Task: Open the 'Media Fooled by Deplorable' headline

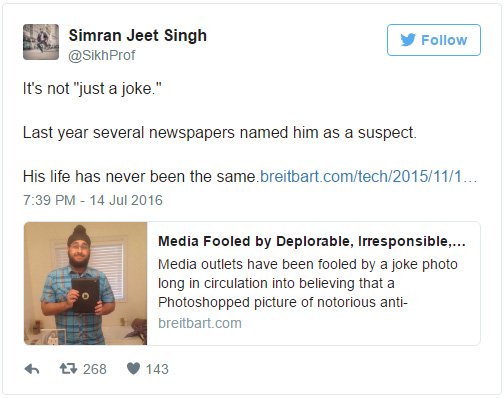Action: tap(312, 241)
